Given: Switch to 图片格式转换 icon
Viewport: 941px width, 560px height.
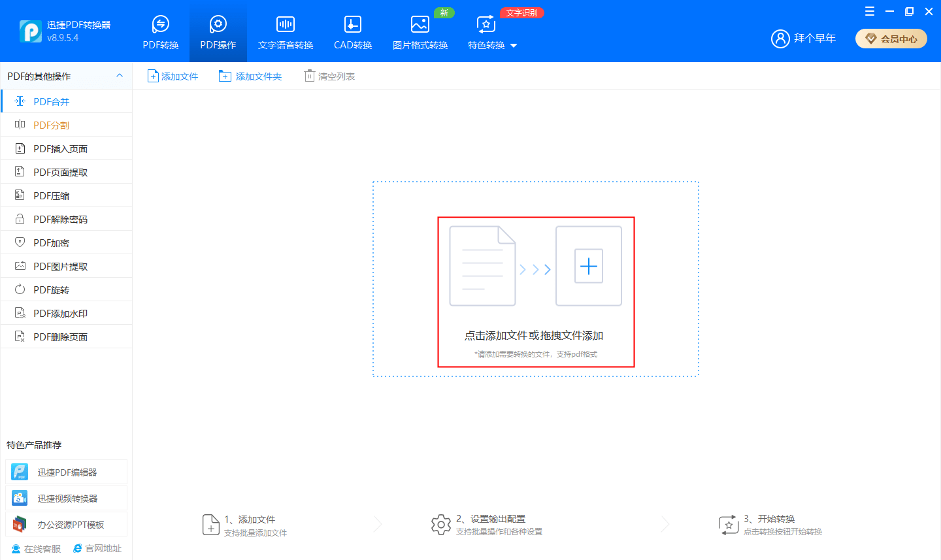Looking at the screenshot, I should (420, 25).
